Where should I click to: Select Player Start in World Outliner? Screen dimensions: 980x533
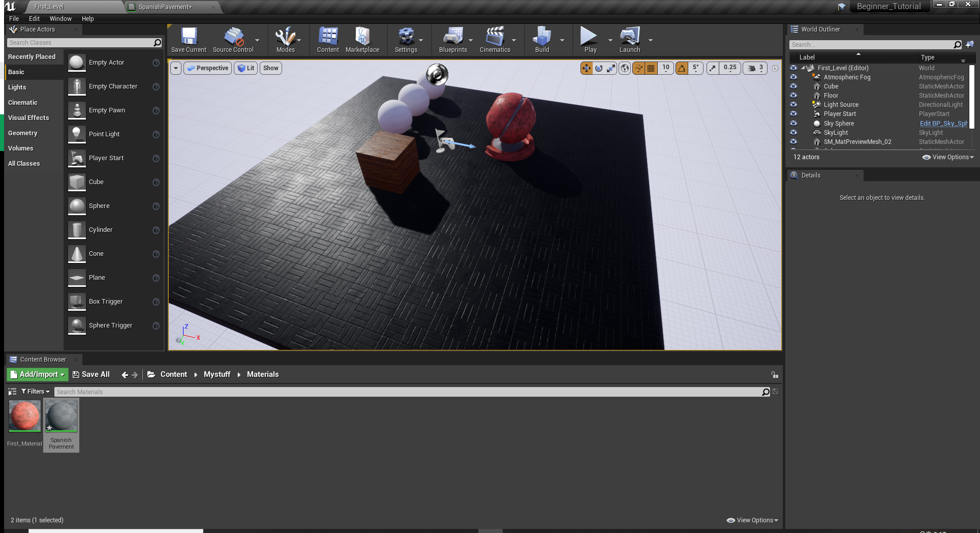click(x=840, y=114)
